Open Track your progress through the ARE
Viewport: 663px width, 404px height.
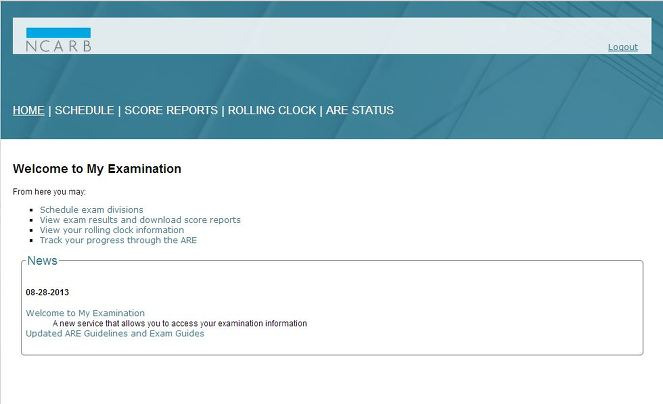click(118, 240)
